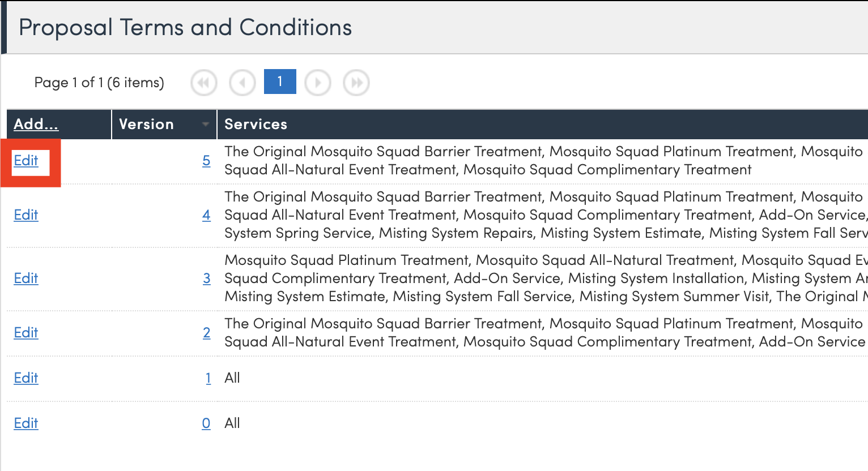Viewport: 868px width, 471px height.
Task: Click Add... link in table header
Action: pyautogui.click(x=36, y=125)
